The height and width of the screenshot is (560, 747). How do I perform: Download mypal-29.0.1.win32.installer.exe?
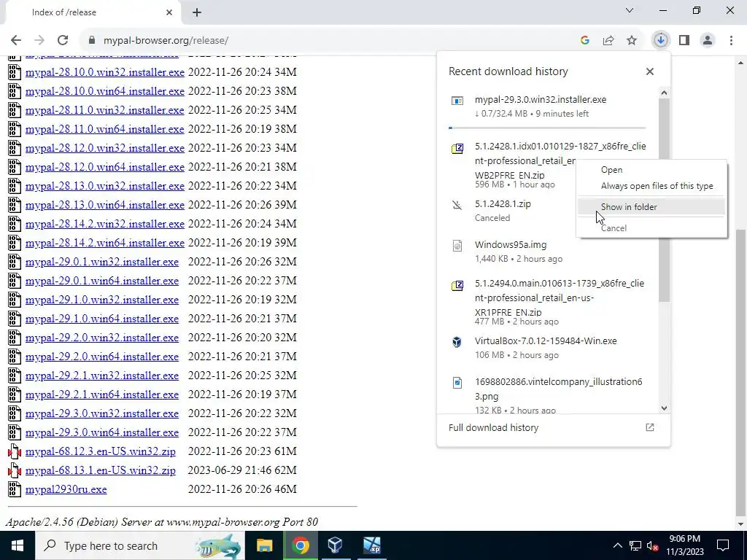[x=102, y=262]
